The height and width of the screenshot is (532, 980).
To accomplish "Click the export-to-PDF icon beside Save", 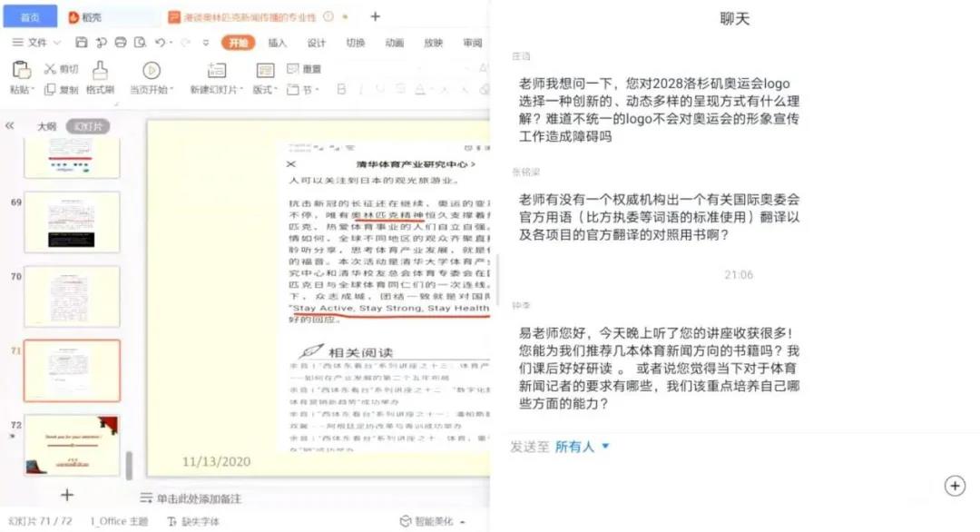I will [x=101, y=42].
